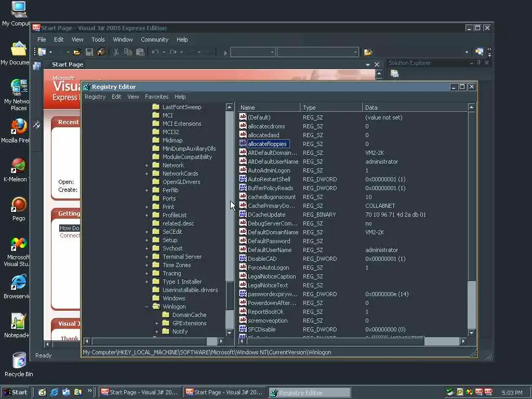532x399 pixels.
Task: Open Registry Editor's View menu
Action: (133, 97)
